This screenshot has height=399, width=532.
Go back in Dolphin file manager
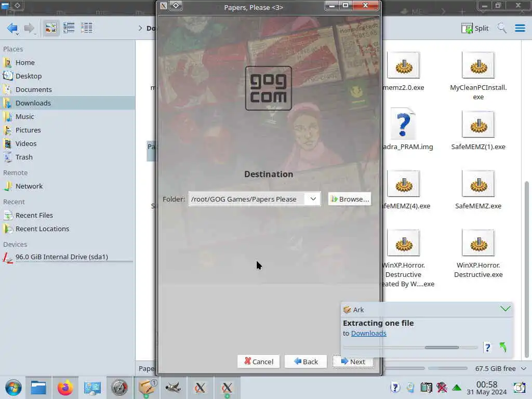(x=12, y=28)
